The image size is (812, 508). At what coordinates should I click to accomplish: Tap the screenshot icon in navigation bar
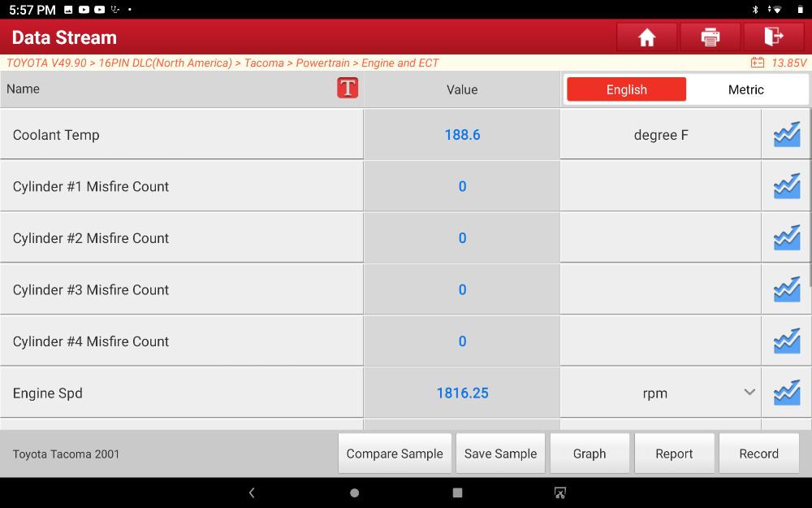(559, 493)
